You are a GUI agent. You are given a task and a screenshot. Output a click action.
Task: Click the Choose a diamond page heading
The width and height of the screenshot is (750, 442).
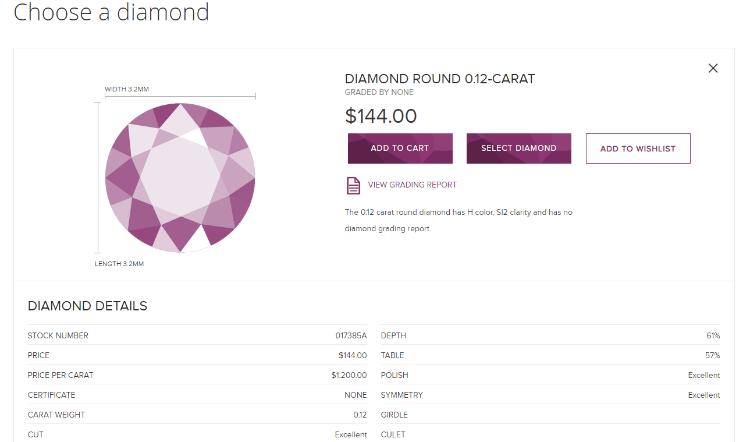point(111,13)
